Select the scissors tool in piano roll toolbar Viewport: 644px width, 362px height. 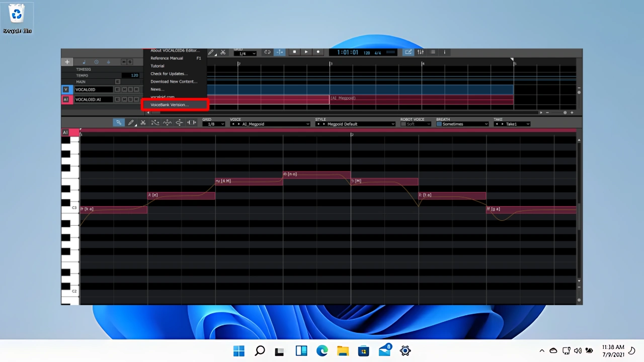143,123
